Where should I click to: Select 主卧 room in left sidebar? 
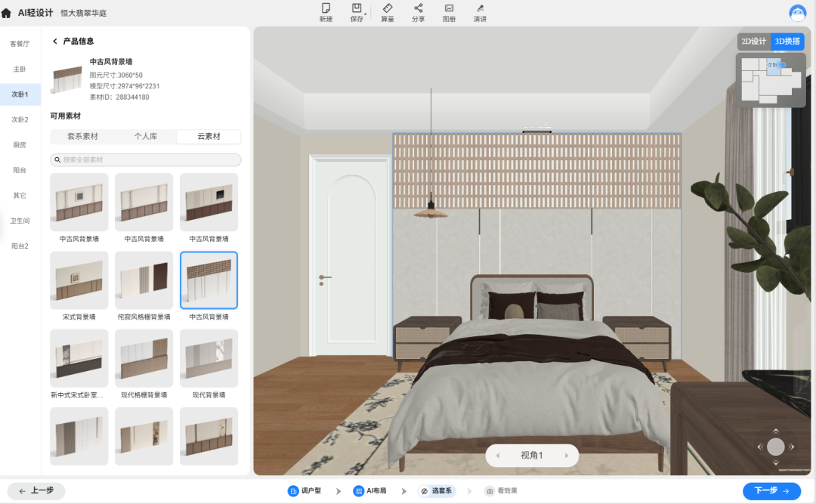click(20, 70)
